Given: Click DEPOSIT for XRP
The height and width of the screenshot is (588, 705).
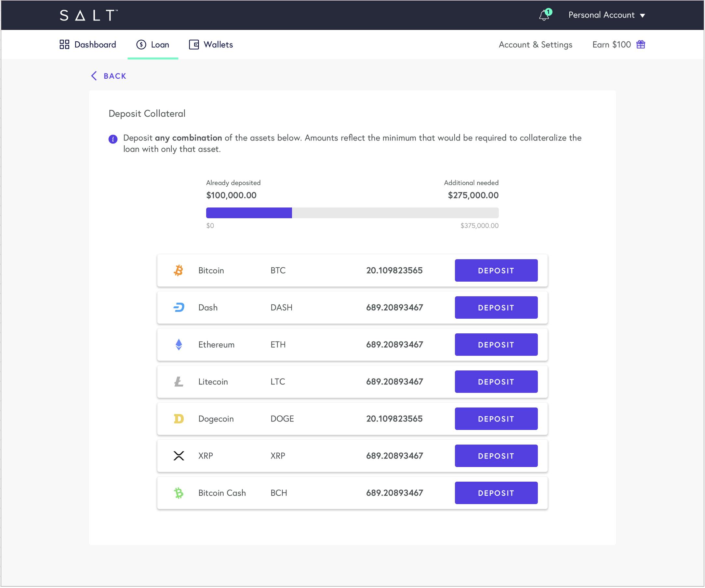Looking at the screenshot, I should click(x=496, y=456).
